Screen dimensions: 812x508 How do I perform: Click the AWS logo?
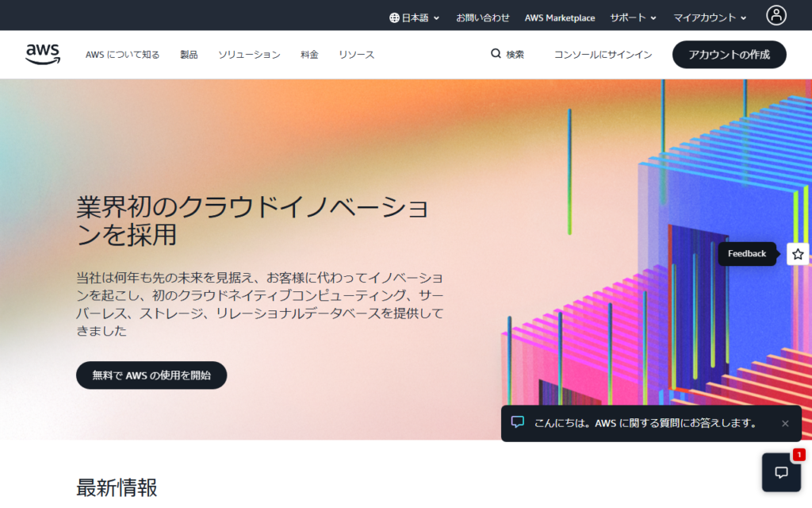pos(43,54)
